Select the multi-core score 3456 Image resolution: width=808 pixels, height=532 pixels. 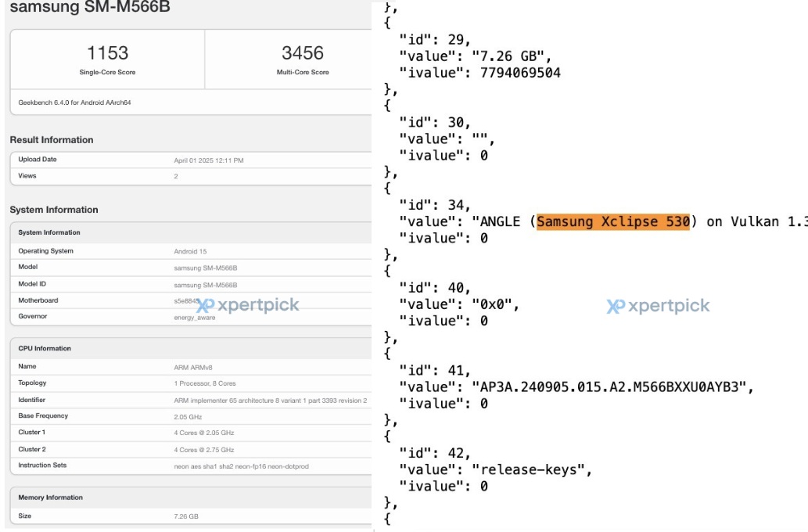pyautogui.click(x=303, y=53)
